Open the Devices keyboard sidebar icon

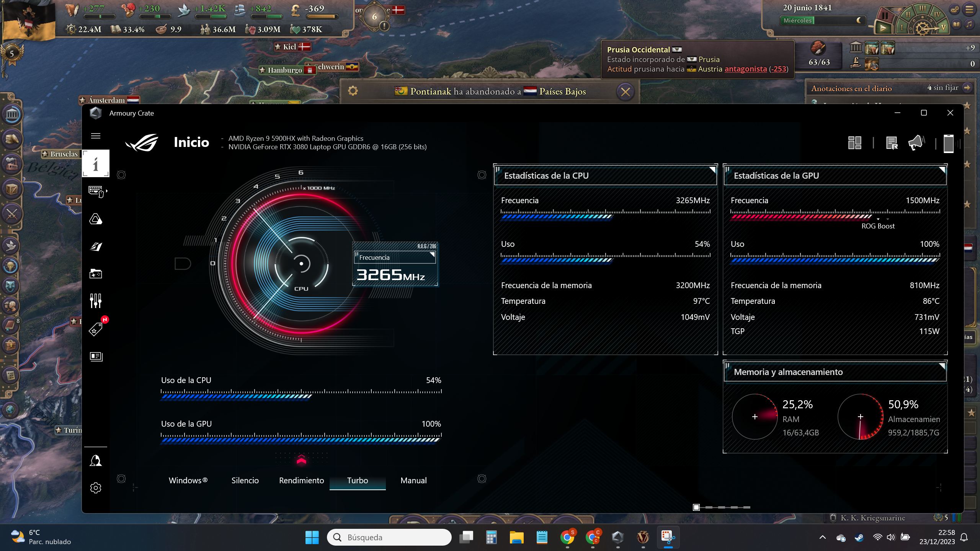point(96,191)
